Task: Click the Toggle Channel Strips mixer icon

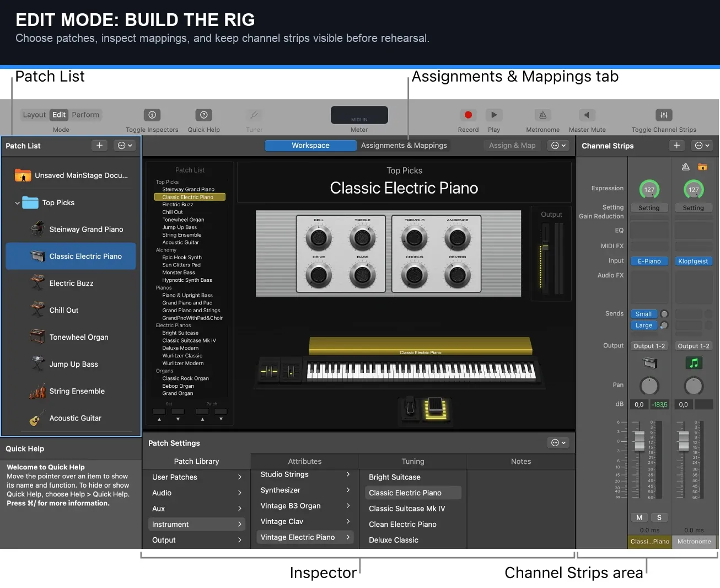Action: pyautogui.click(x=664, y=115)
